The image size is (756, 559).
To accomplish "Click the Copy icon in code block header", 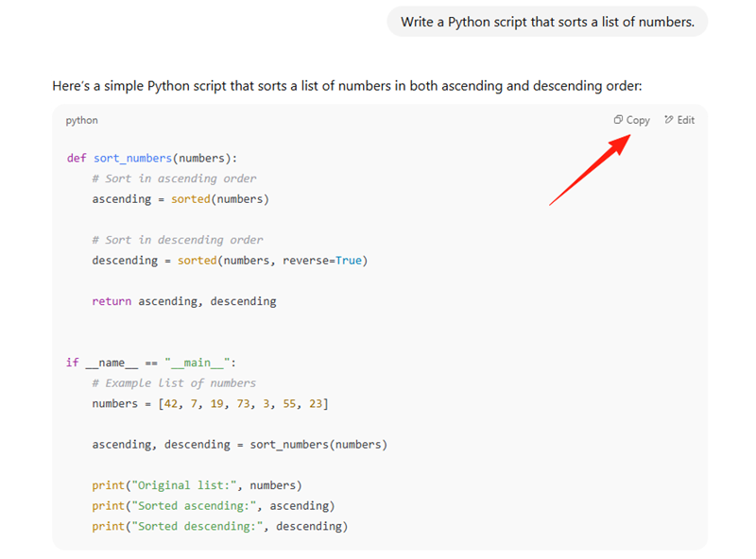I will click(x=618, y=120).
